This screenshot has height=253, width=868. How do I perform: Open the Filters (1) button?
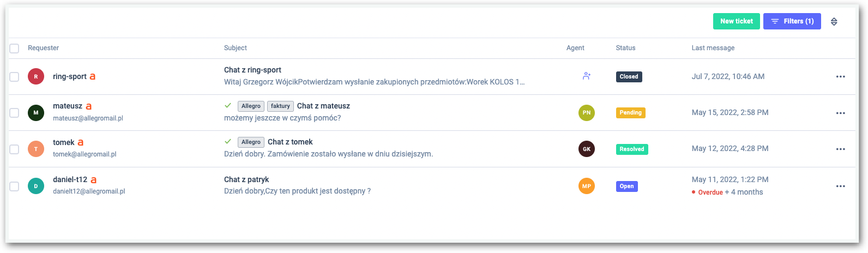792,21
